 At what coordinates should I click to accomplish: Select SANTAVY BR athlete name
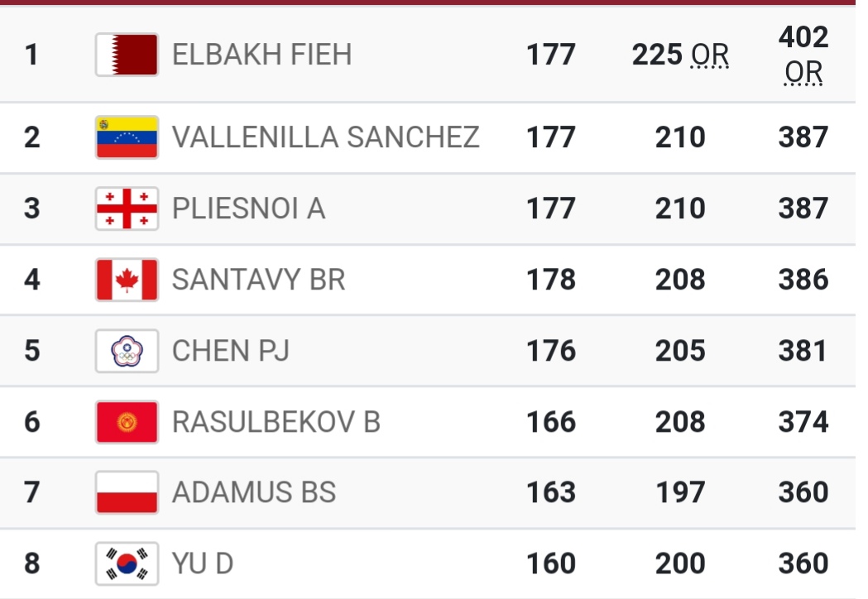(x=258, y=280)
